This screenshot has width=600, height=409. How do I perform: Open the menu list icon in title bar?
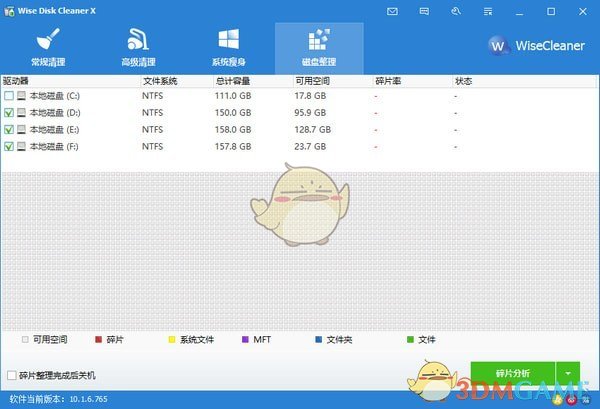tap(488, 11)
